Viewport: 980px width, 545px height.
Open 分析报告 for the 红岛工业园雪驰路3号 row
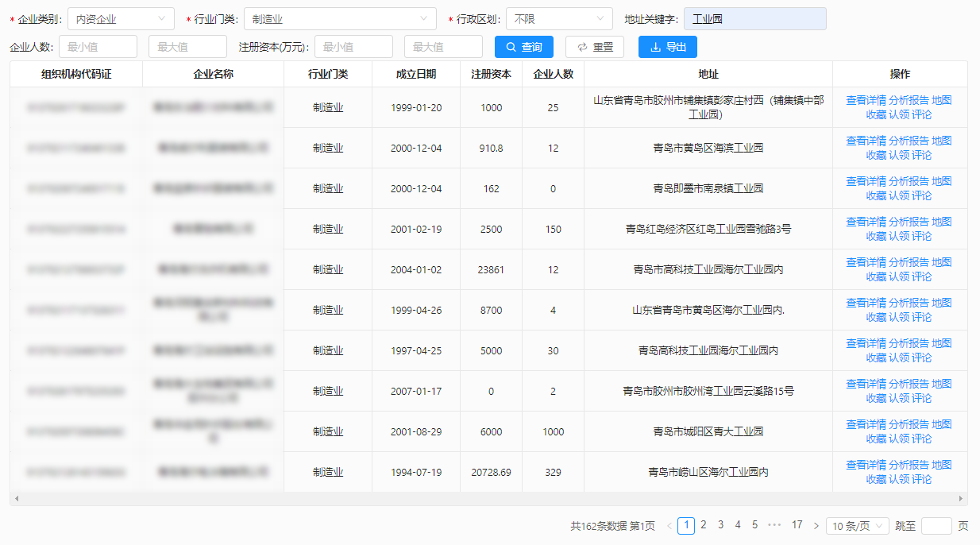click(x=909, y=222)
